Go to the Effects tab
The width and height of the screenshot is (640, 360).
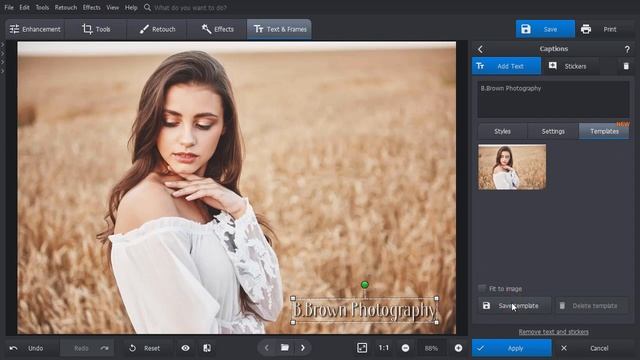pyautogui.click(x=218, y=29)
